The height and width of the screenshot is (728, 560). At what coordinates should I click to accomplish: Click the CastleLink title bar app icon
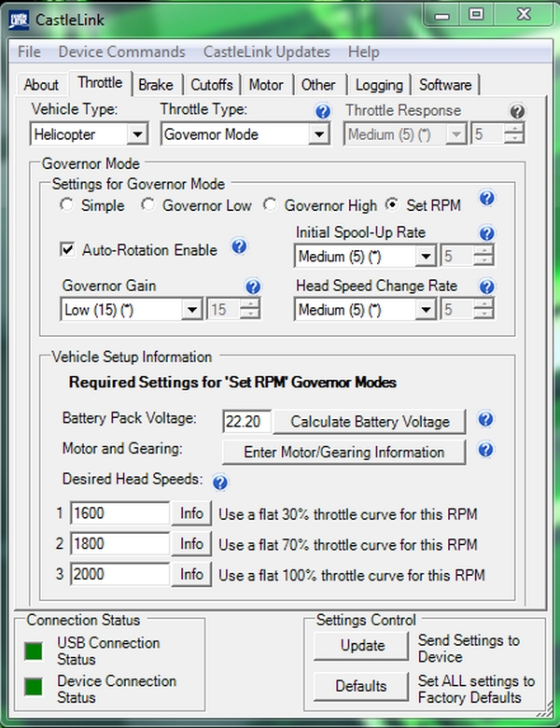tap(19, 20)
